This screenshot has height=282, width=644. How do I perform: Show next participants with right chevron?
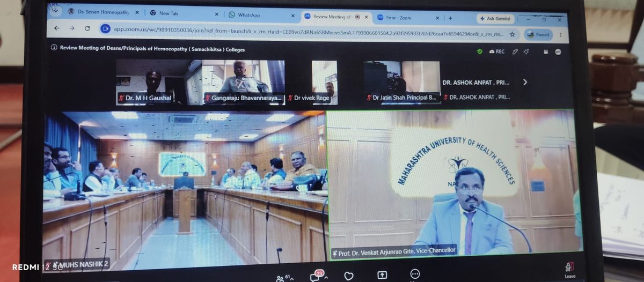pyautogui.click(x=525, y=82)
